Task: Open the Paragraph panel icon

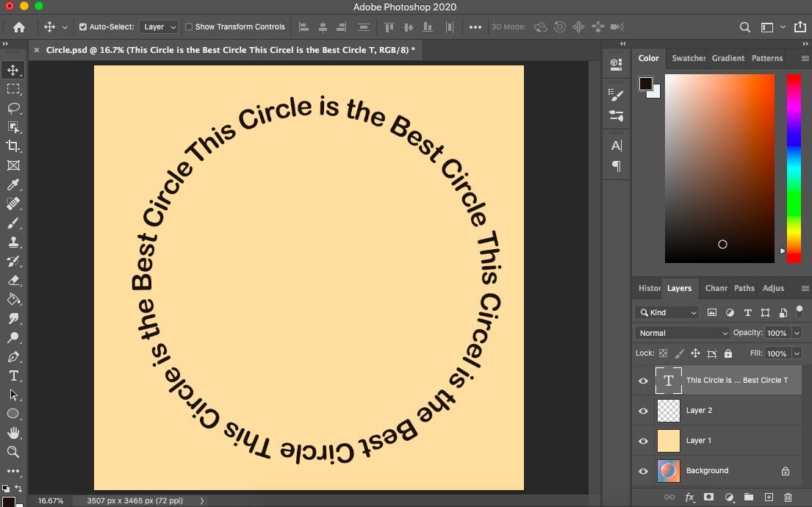Action: coord(617,166)
